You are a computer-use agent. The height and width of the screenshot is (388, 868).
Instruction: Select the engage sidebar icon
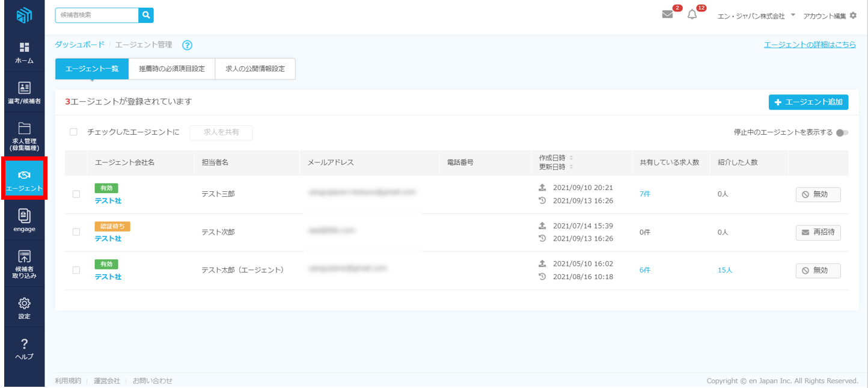click(24, 216)
